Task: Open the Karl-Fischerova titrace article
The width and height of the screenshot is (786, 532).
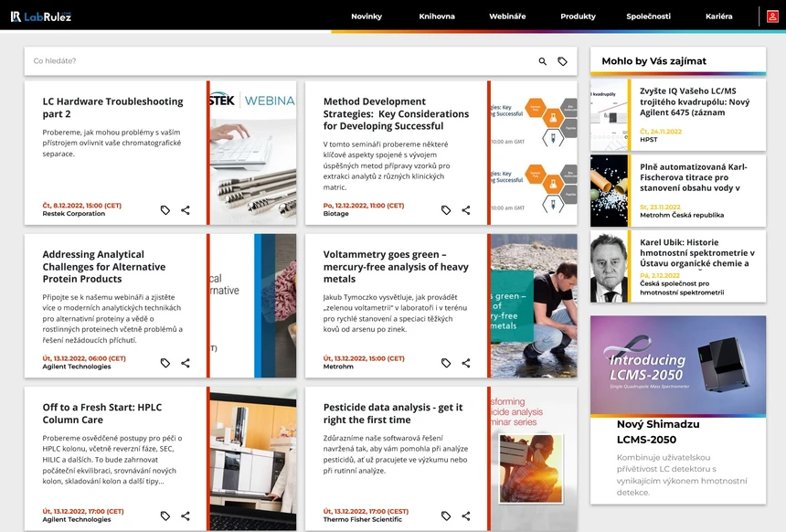Action: coord(694,177)
